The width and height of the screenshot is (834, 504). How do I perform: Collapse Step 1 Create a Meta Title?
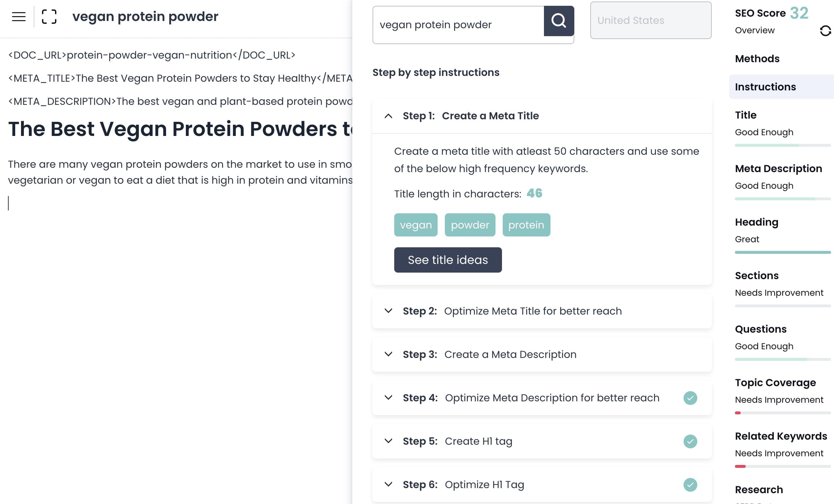click(x=388, y=116)
